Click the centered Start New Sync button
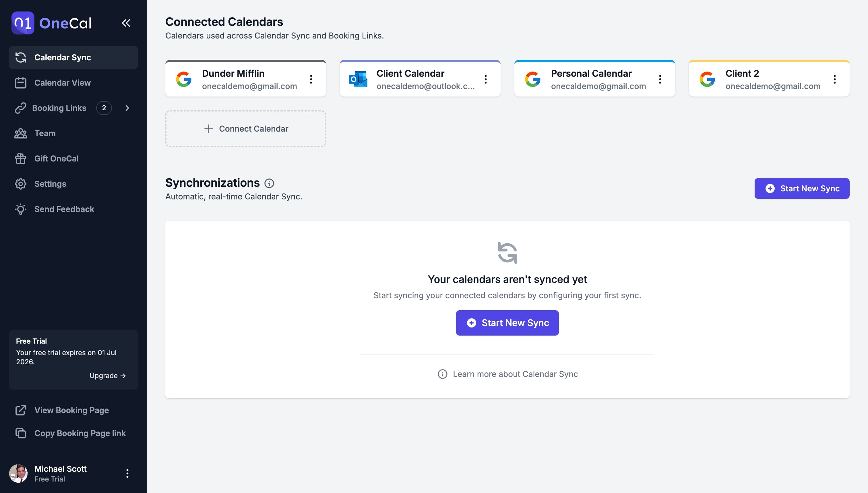Image resolution: width=868 pixels, height=493 pixels. [x=507, y=323]
